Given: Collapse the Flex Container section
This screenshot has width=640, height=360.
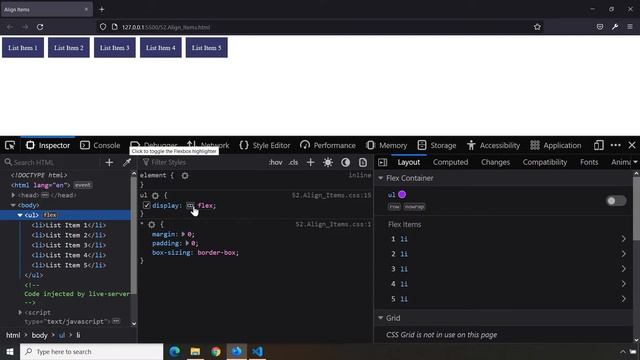Looking at the screenshot, I should [380, 178].
